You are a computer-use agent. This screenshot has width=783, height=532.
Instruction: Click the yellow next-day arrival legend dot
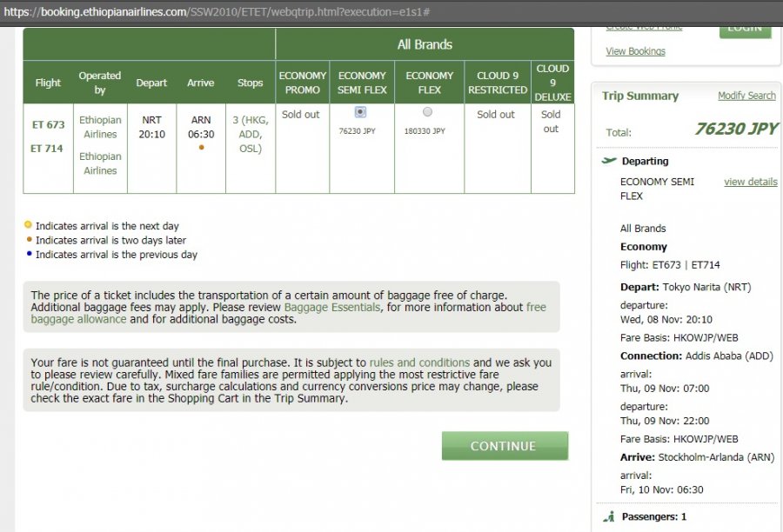click(29, 225)
